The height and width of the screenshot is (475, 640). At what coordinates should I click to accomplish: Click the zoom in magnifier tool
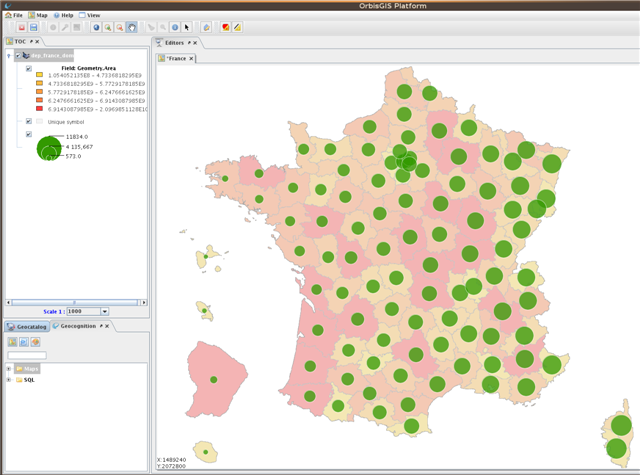(x=109, y=27)
